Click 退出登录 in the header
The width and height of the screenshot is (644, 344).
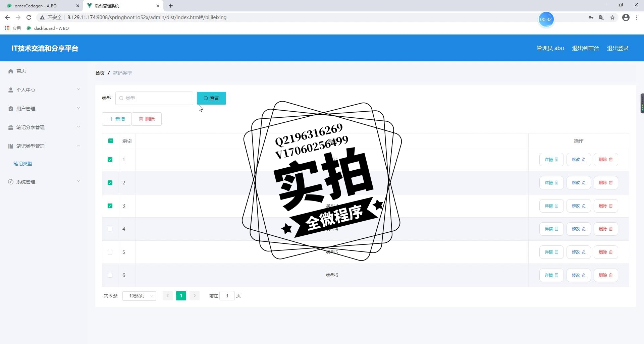coord(618,48)
